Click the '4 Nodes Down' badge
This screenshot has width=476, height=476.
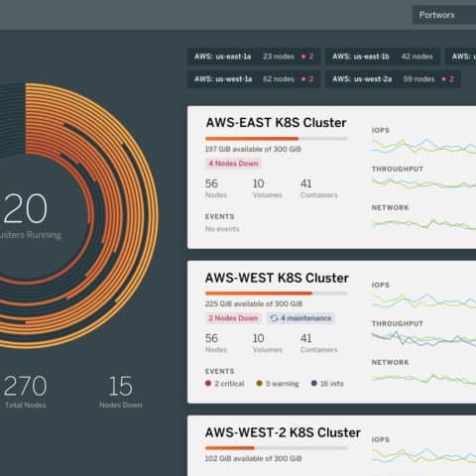[233, 164]
